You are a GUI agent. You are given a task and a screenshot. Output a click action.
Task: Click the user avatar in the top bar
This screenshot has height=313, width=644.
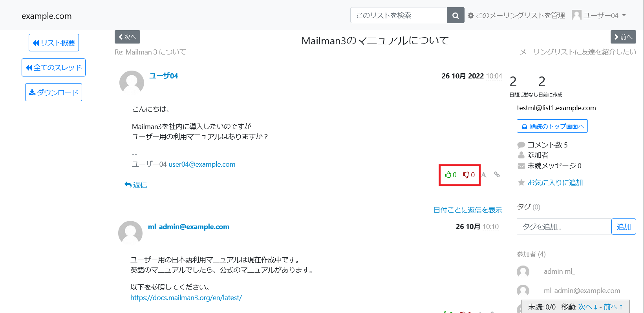(576, 15)
